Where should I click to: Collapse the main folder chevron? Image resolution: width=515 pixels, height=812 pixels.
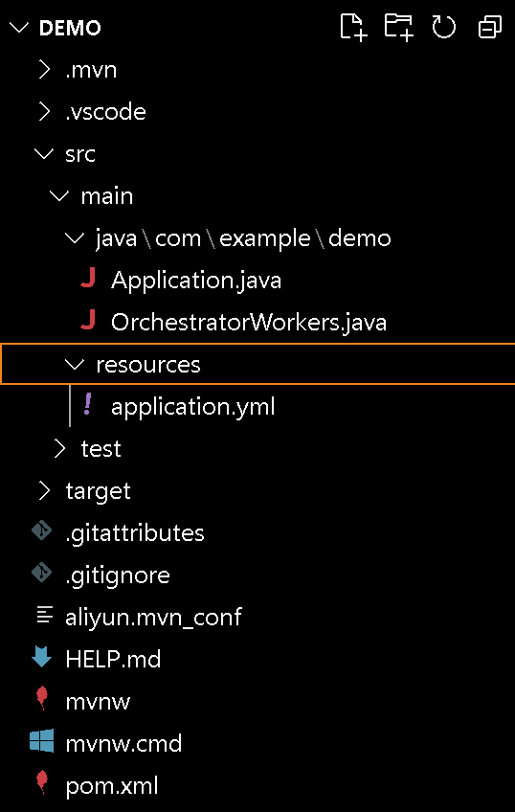tap(59, 196)
